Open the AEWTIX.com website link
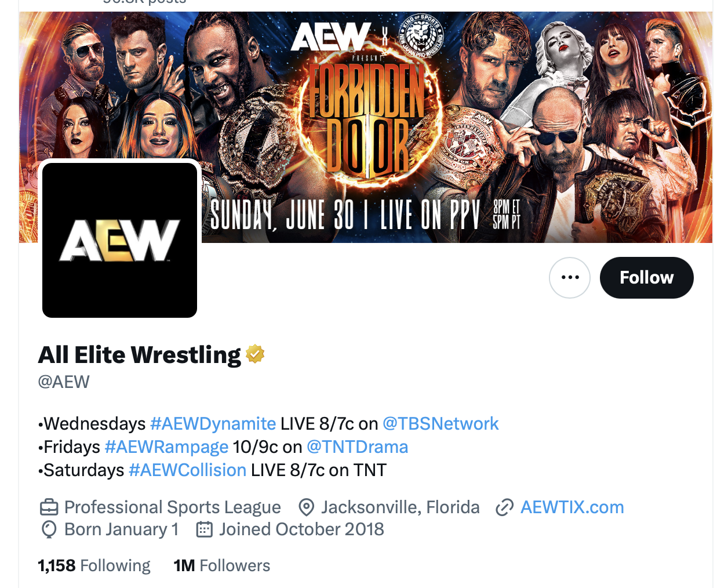The height and width of the screenshot is (588, 728). click(x=572, y=507)
